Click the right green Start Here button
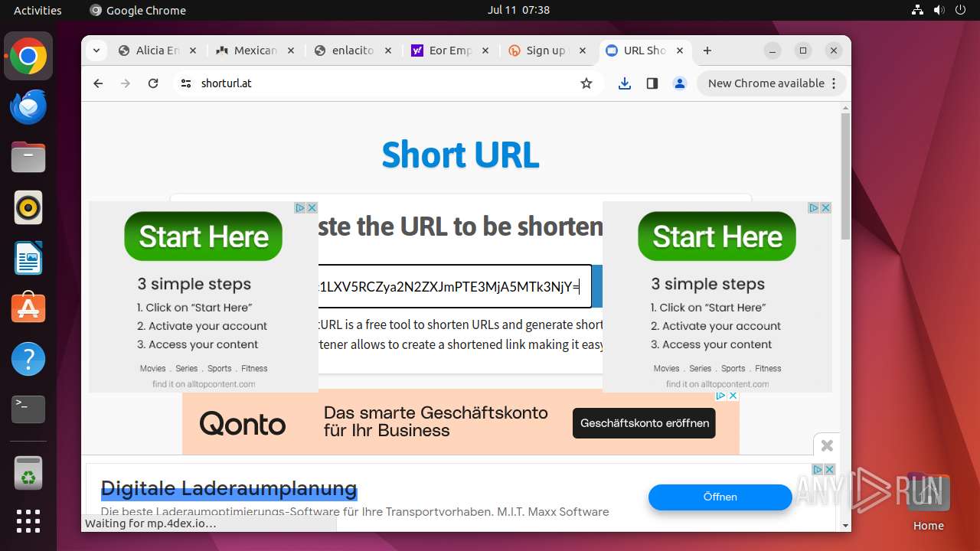980x551 pixels. [x=717, y=236]
